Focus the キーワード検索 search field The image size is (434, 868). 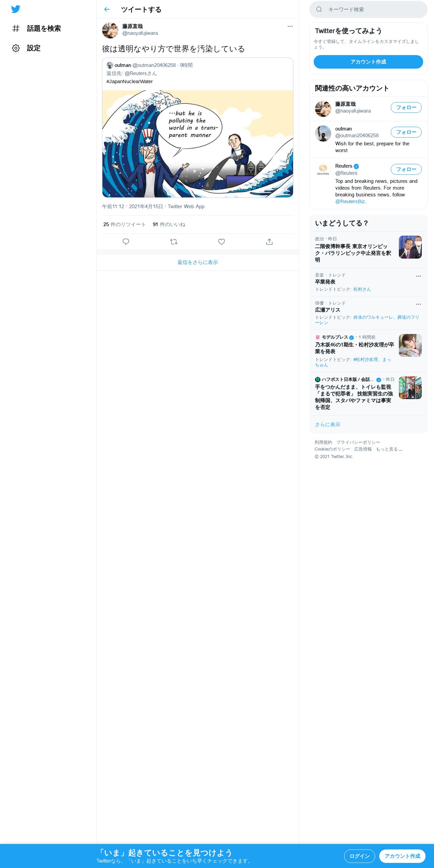[368, 9]
